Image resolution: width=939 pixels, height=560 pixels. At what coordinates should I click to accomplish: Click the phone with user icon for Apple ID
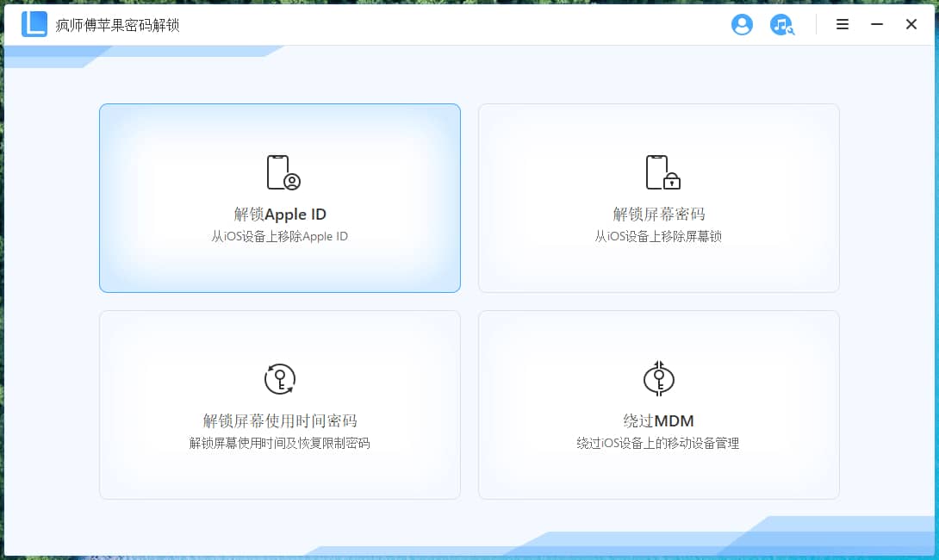pyautogui.click(x=283, y=172)
